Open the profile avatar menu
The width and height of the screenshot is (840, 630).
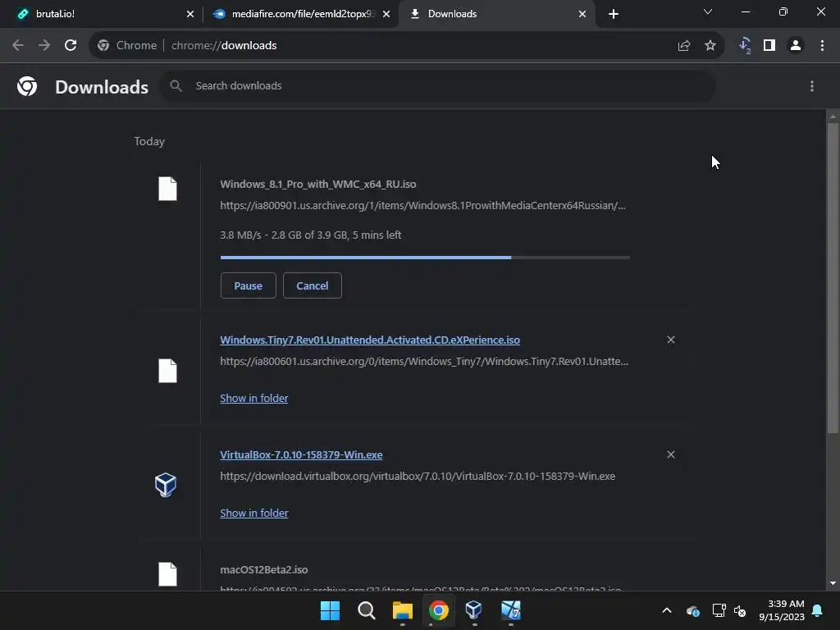(x=796, y=46)
